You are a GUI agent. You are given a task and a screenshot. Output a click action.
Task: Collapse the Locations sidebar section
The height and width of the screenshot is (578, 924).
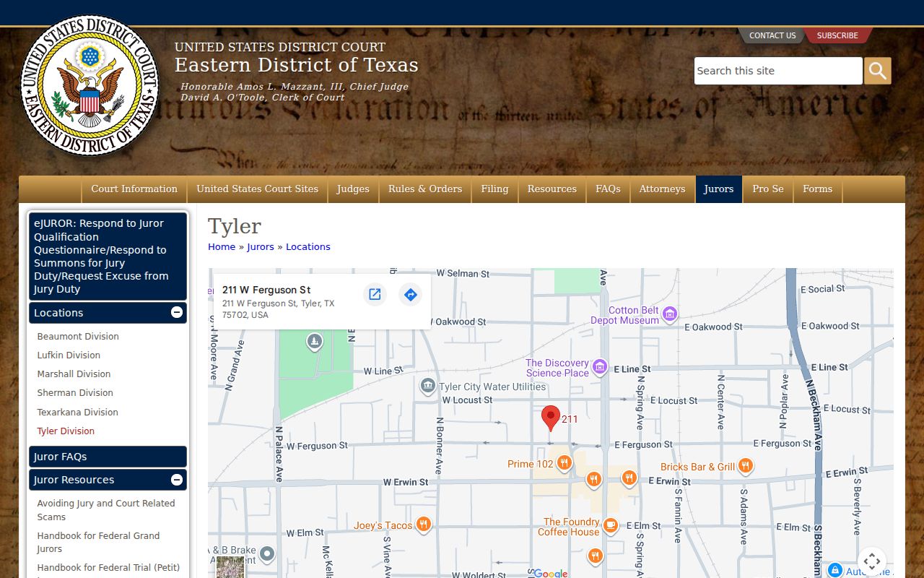coord(177,313)
